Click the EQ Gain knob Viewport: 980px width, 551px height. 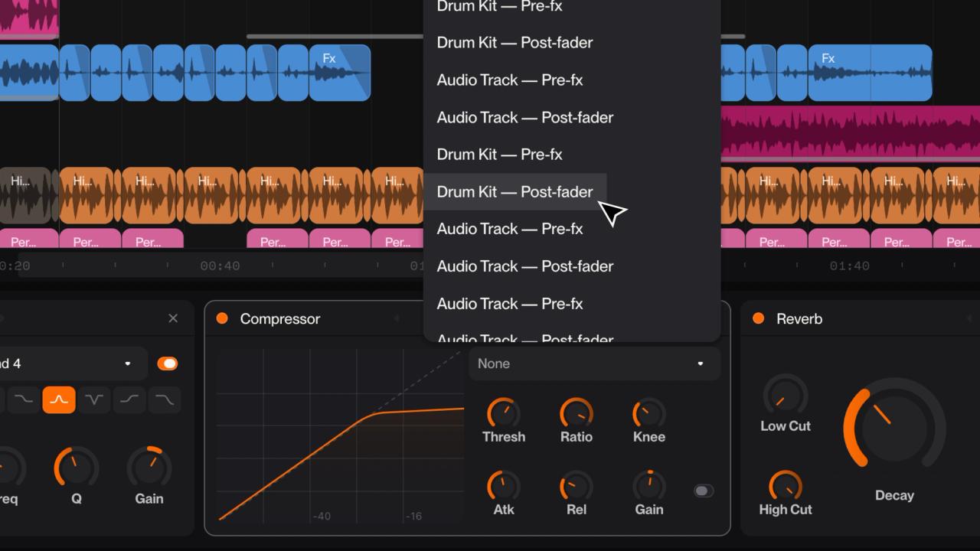point(149,468)
